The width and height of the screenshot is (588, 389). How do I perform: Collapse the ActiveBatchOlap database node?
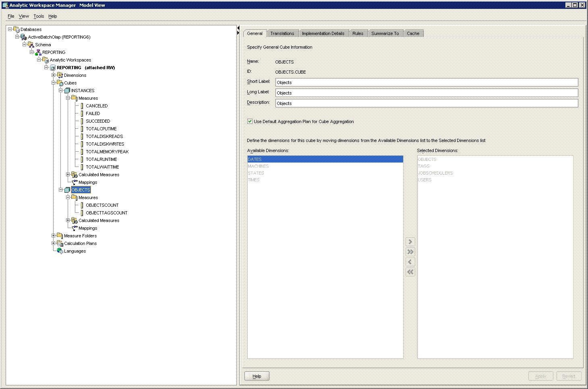[17, 37]
